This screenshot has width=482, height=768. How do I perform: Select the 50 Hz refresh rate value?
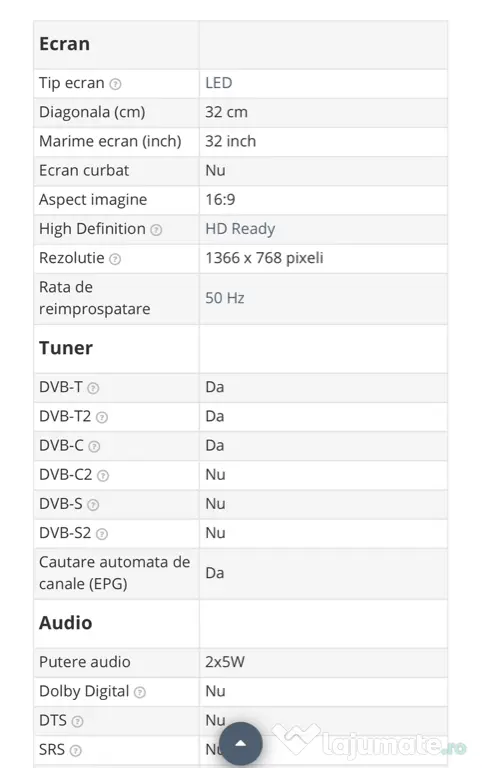point(225,298)
